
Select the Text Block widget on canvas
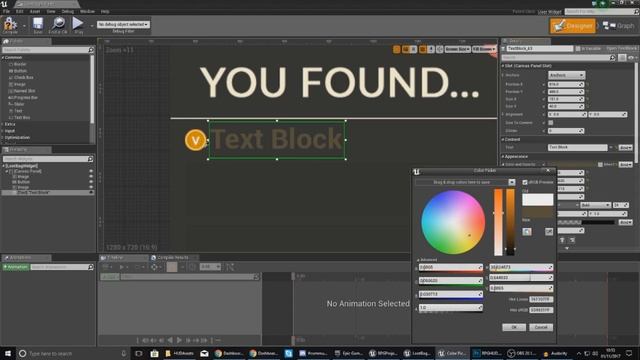(277, 140)
